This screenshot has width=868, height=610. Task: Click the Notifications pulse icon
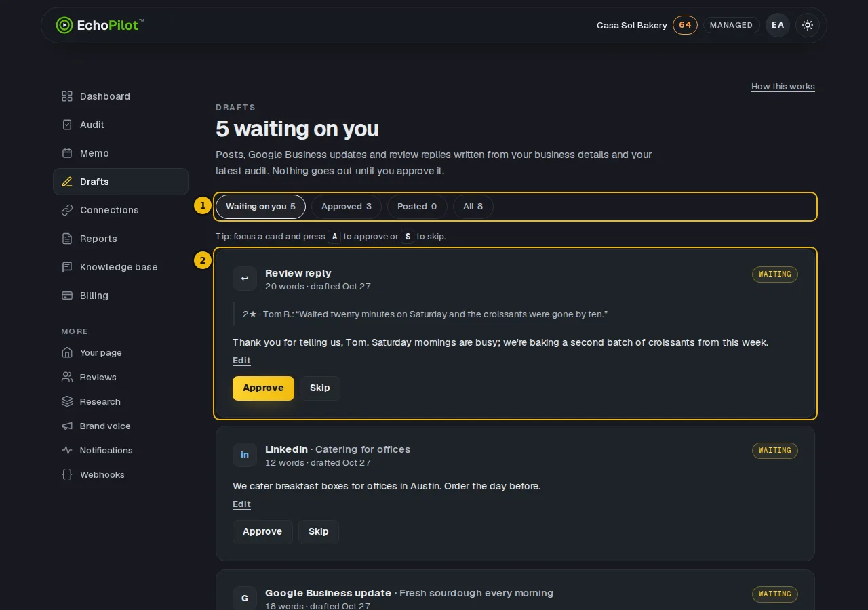pos(67,450)
